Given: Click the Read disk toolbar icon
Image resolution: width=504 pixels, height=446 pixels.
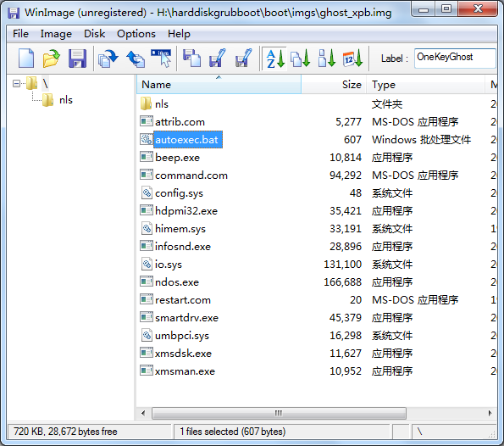Looking at the screenshot, I should tap(108, 59).
